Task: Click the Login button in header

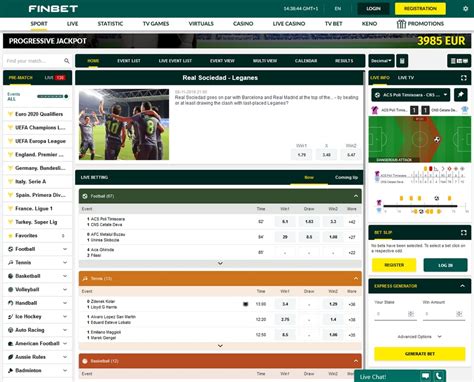Action: [373, 9]
